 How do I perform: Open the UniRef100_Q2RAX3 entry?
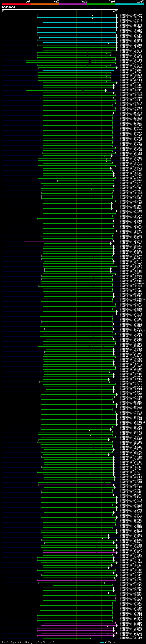tap(131, 633)
